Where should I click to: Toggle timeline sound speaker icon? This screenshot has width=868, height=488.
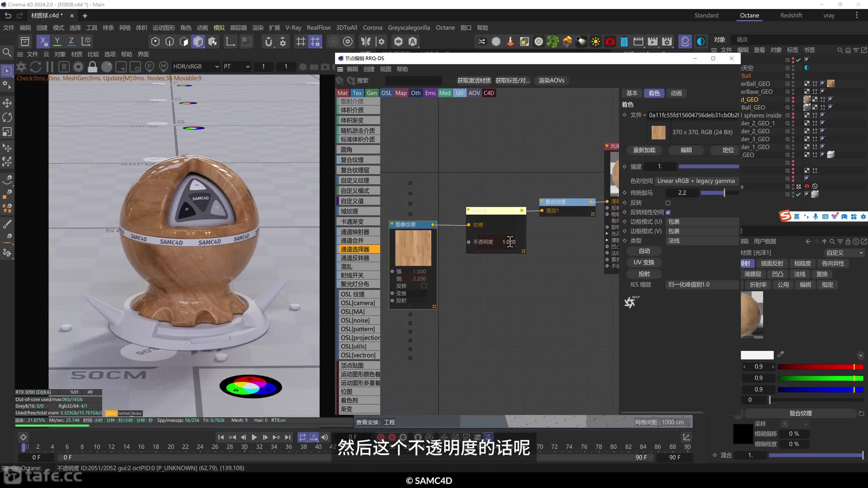(324, 437)
